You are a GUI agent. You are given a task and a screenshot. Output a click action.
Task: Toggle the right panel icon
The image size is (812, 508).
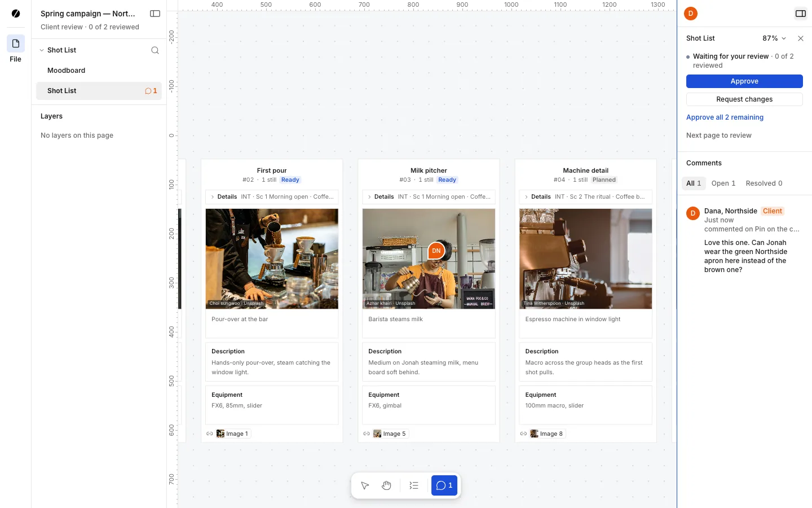click(x=801, y=14)
